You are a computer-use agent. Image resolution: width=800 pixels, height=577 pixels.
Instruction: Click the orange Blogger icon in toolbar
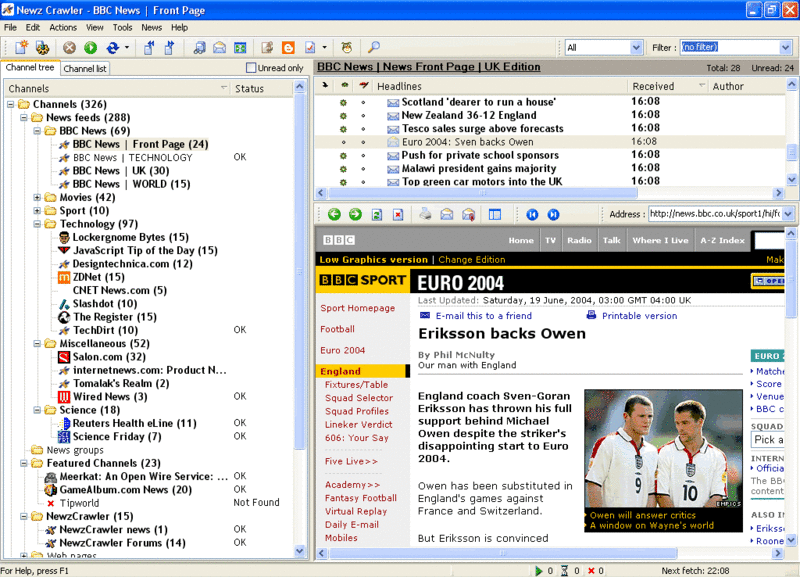point(288,47)
